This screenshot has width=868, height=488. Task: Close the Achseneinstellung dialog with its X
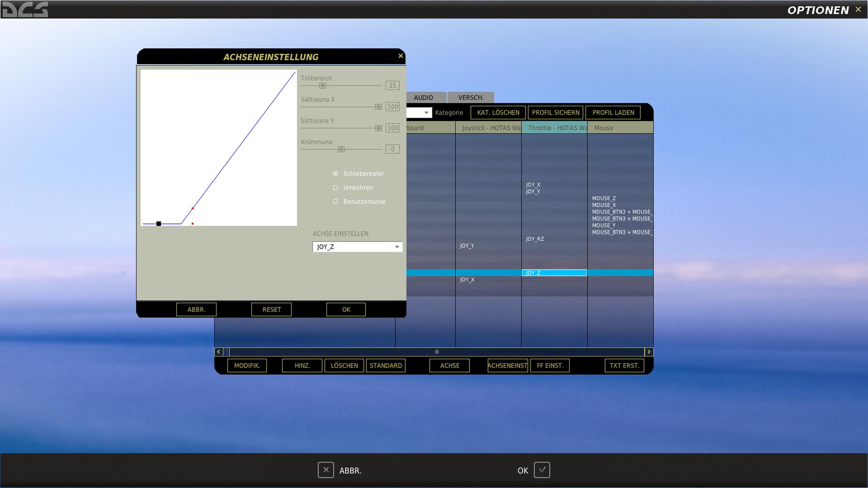click(x=400, y=56)
